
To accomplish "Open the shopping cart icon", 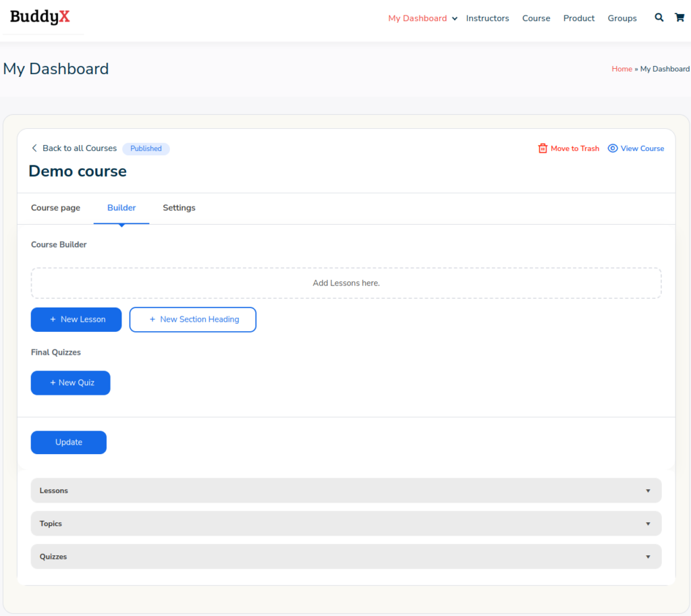I will point(680,18).
